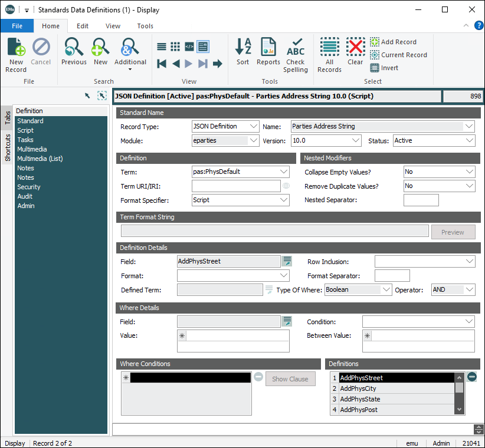Click the Add Record button

pos(393,42)
